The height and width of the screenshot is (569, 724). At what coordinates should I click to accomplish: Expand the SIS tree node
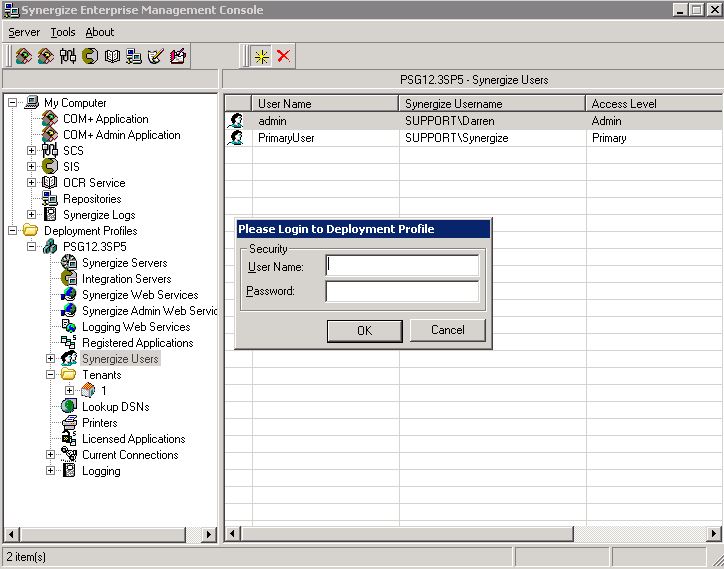(31, 166)
